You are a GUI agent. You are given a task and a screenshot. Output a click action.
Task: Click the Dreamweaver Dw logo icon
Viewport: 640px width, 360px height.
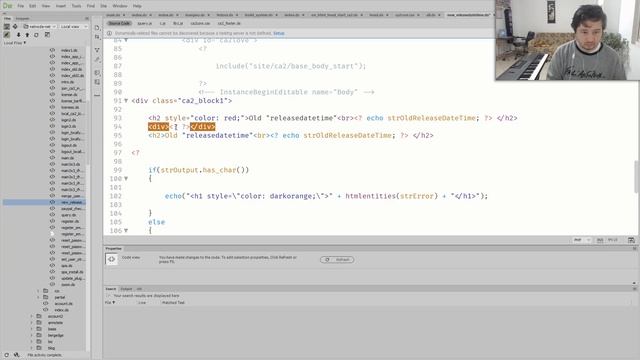7,6
